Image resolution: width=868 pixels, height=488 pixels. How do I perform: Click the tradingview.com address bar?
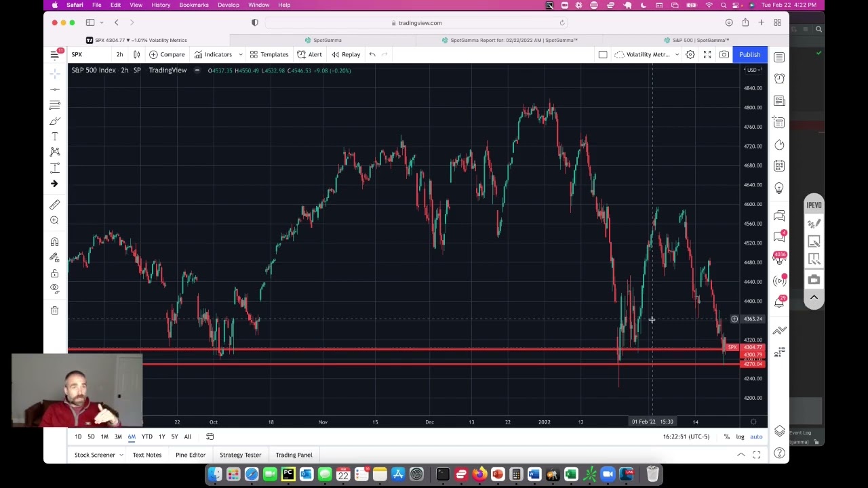[416, 22]
